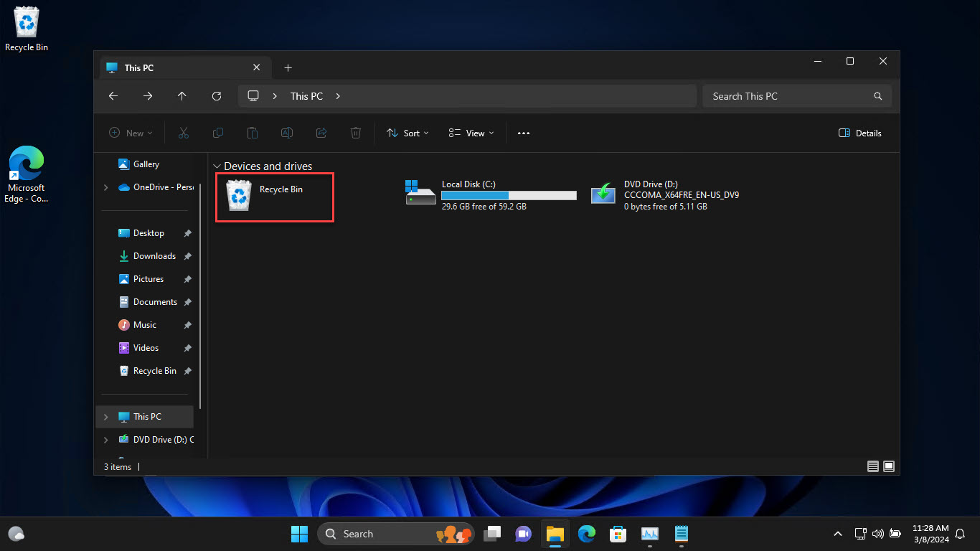Screen dimensions: 980x551
Task: Select the Paste icon
Action: pos(252,133)
